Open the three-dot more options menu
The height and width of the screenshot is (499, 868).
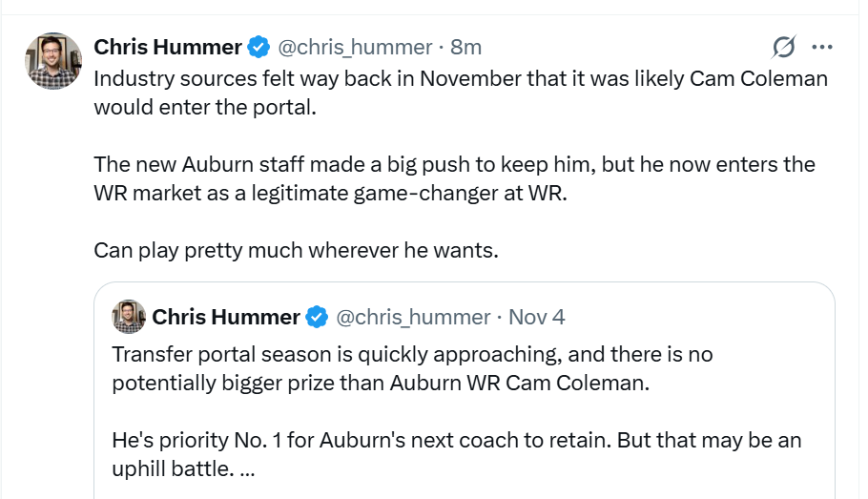821,47
